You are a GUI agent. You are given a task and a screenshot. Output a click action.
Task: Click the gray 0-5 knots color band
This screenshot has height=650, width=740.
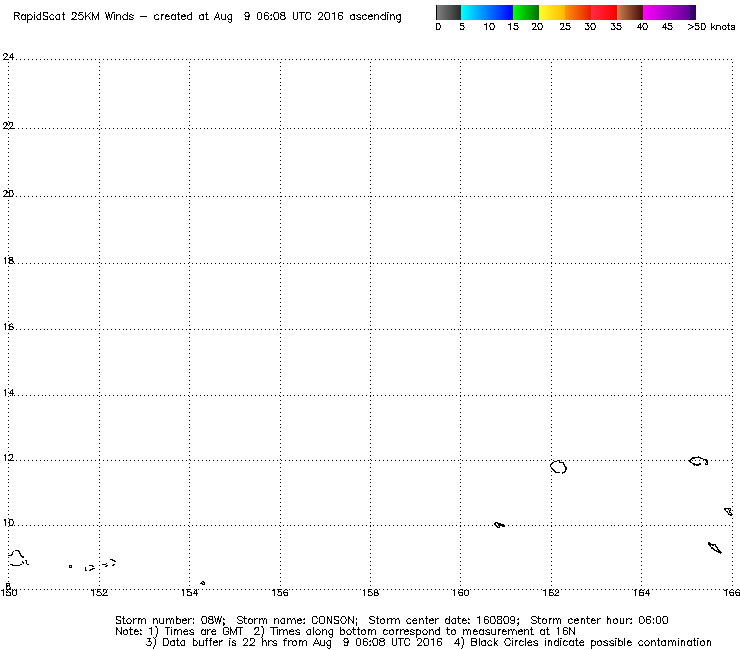pos(448,12)
